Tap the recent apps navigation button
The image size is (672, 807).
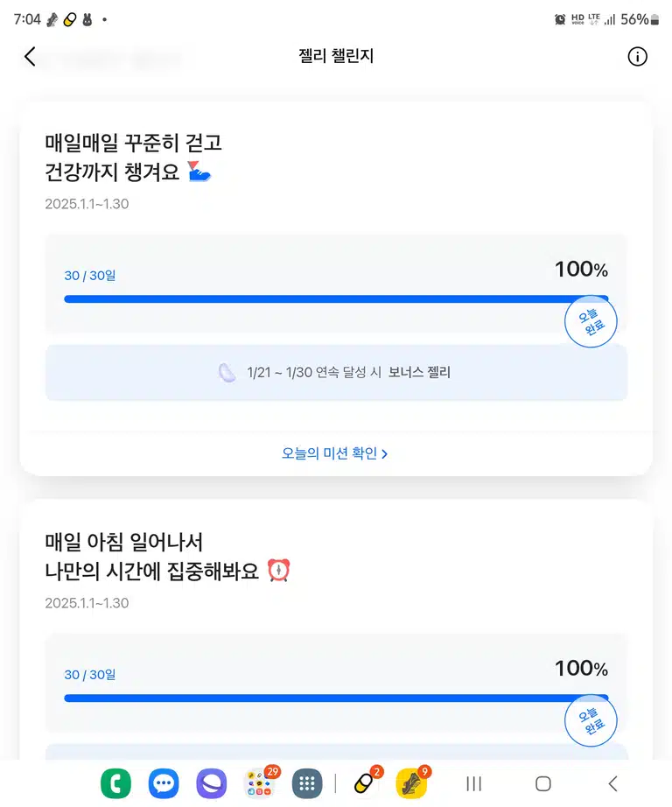(474, 784)
